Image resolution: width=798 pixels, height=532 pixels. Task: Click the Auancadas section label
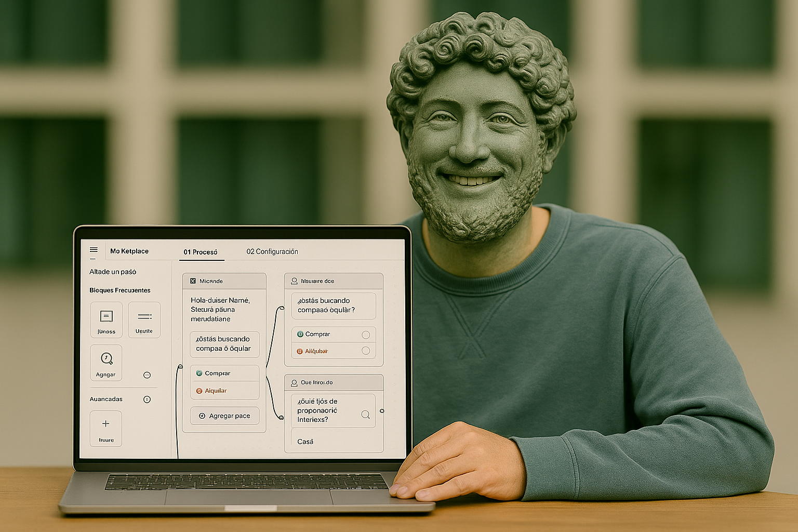pos(106,399)
